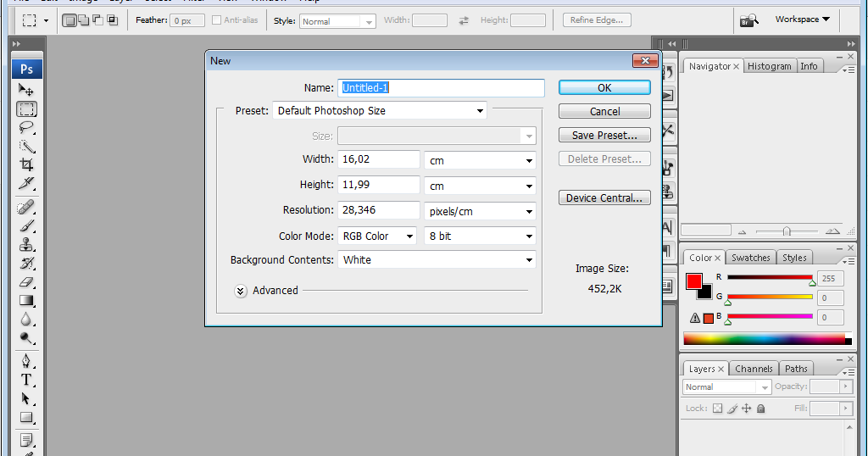The height and width of the screenshot is (456, 868).
Task: Switch to the Info tab
Action: 809,66
